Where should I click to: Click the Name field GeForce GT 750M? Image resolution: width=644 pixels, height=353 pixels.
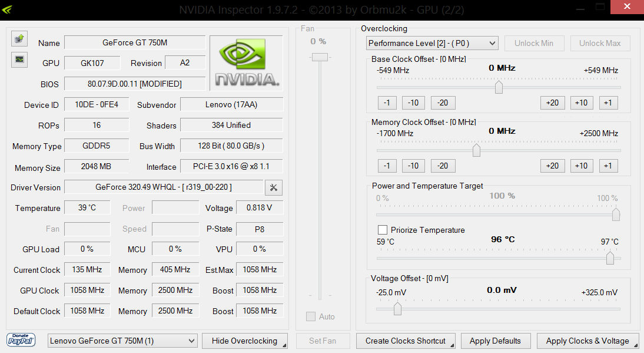pos(135,42)
